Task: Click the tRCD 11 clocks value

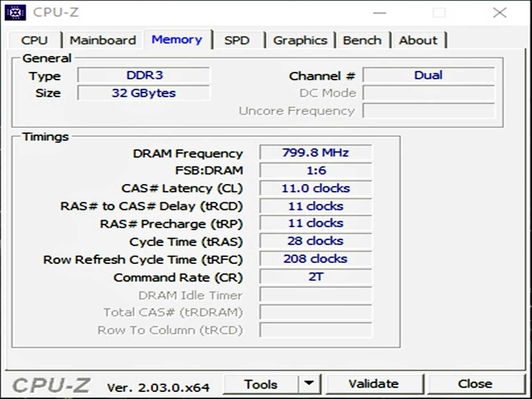Action: coord(316,206)
